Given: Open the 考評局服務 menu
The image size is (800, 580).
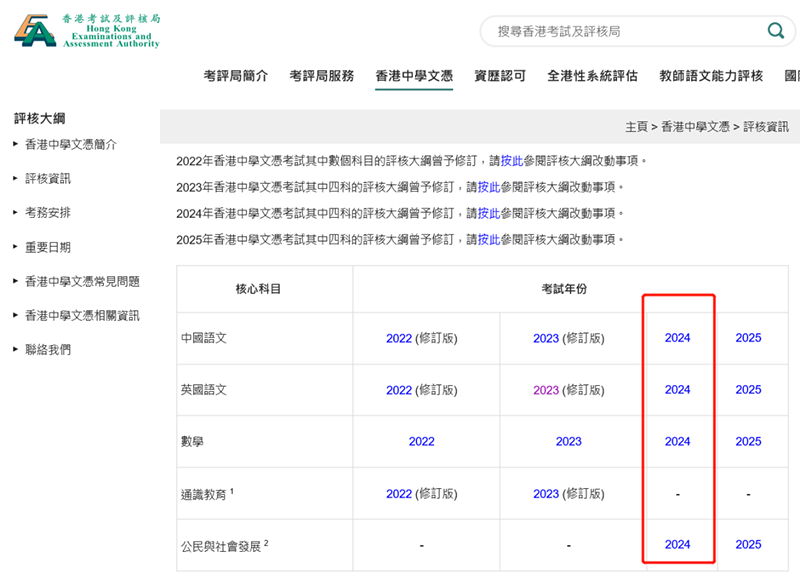Looking at the screenshot, I should pyautogui.click(x=321, y=76).
